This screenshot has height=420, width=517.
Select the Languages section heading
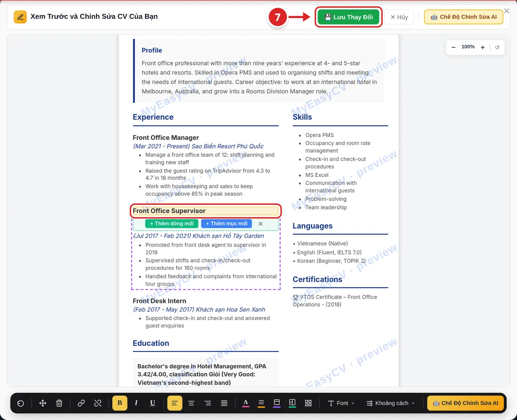tap(313, 226)
